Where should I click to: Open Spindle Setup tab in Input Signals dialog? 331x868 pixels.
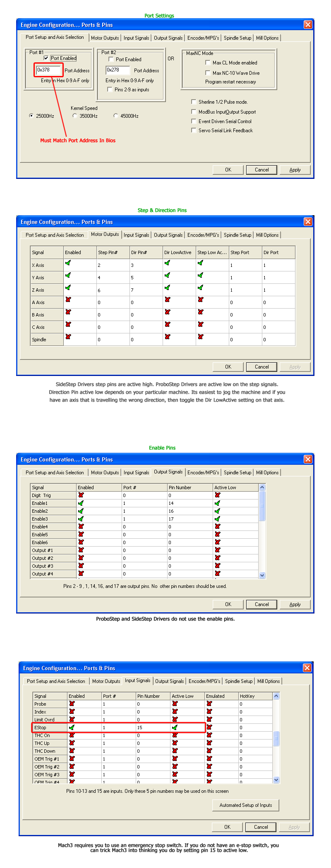tap(238, 681)
